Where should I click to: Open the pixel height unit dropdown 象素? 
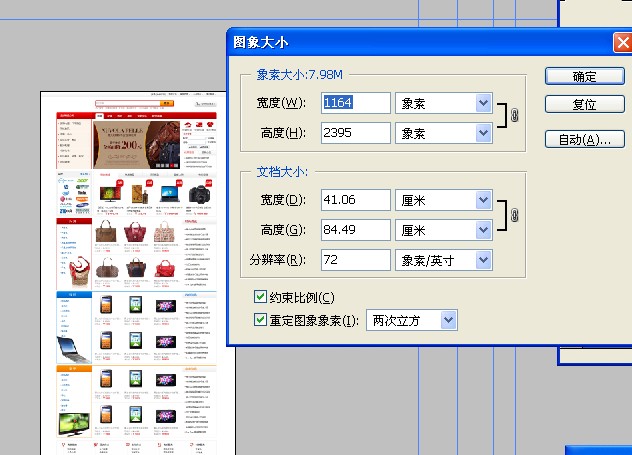[x=444, y=133]
